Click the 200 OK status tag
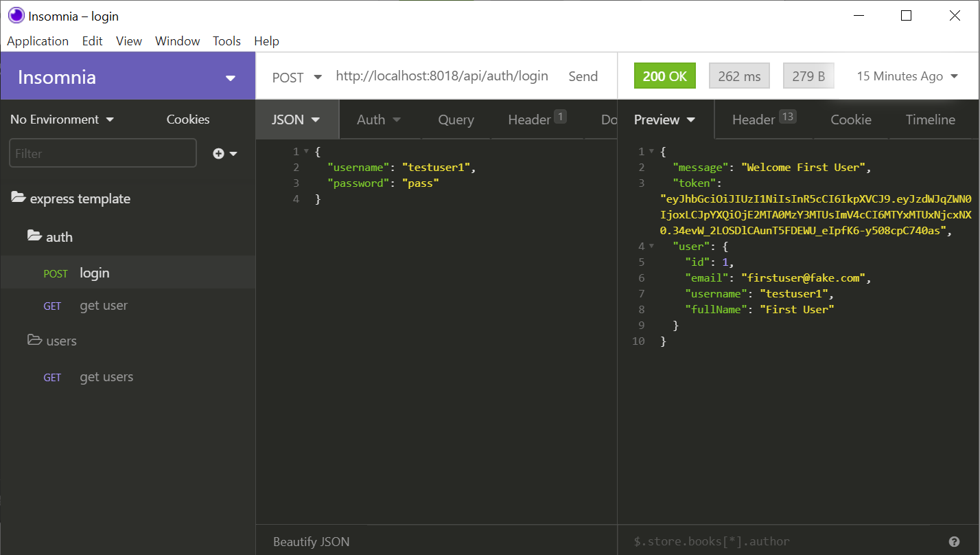The image size is (980, 555). click(664, 76)
